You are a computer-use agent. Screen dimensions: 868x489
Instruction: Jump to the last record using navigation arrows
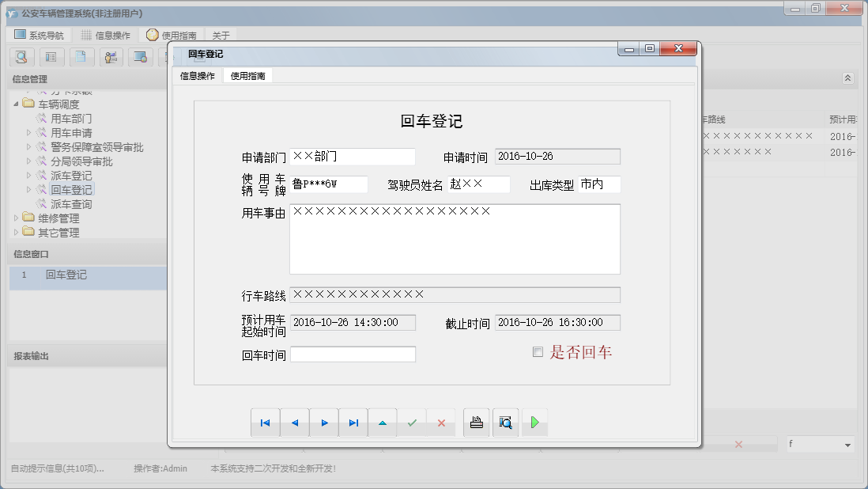pos(353,422)
